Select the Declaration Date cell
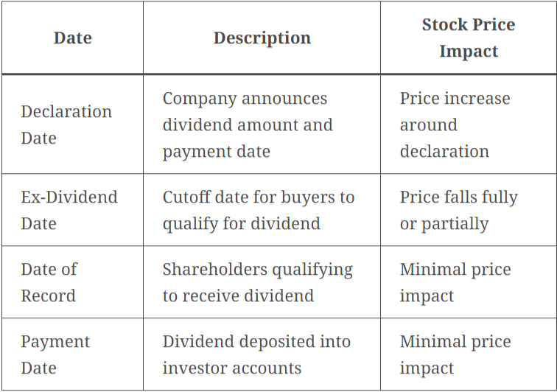This screenshot has width=557, height=392. [x=66, y=125]
